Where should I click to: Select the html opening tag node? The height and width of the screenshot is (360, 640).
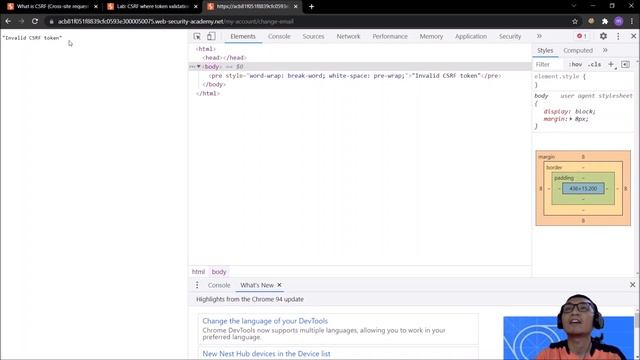(x=205, y=49)
